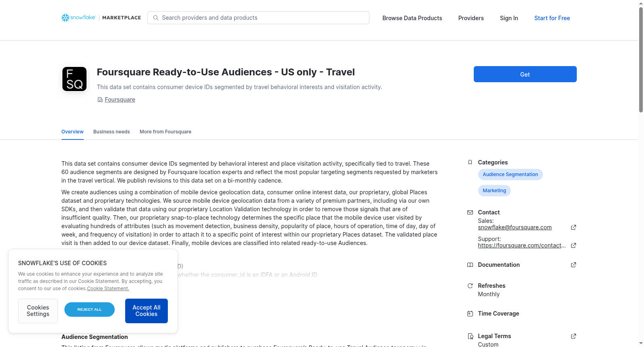Click the Documentation book icon
The height and width of the screenshot is (347, 644).
click(470, 265)
